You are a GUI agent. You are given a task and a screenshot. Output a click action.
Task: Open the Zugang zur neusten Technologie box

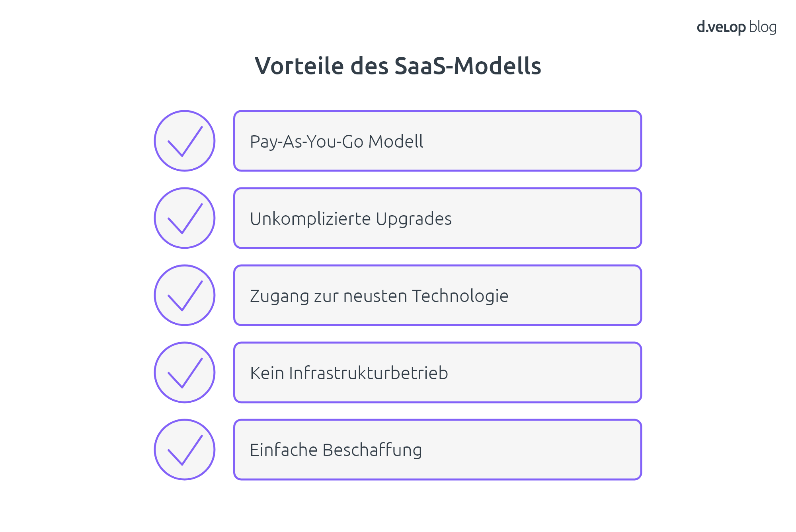[437, 295]
